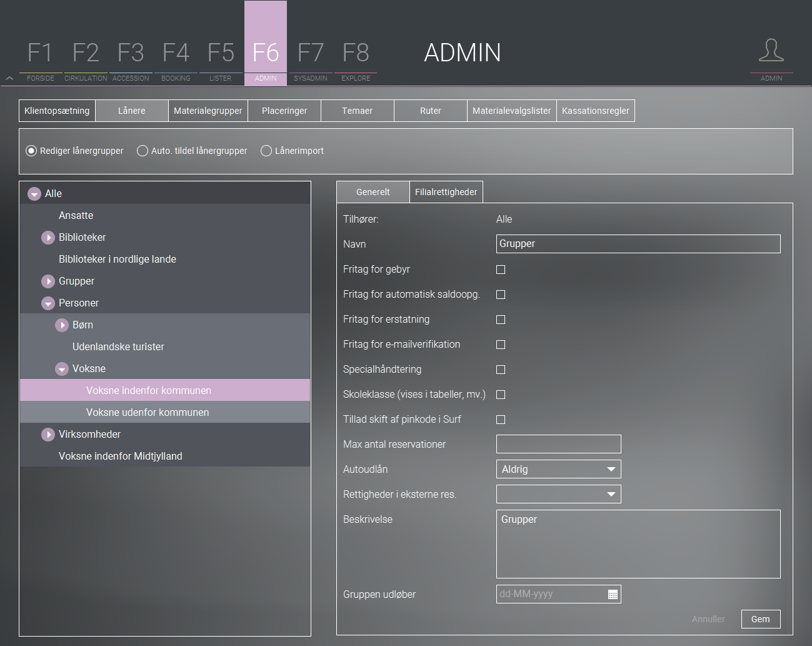Select Voksne indenfor Midtjylland row
This screenshot has width=812, height=646.
(165, 456)
